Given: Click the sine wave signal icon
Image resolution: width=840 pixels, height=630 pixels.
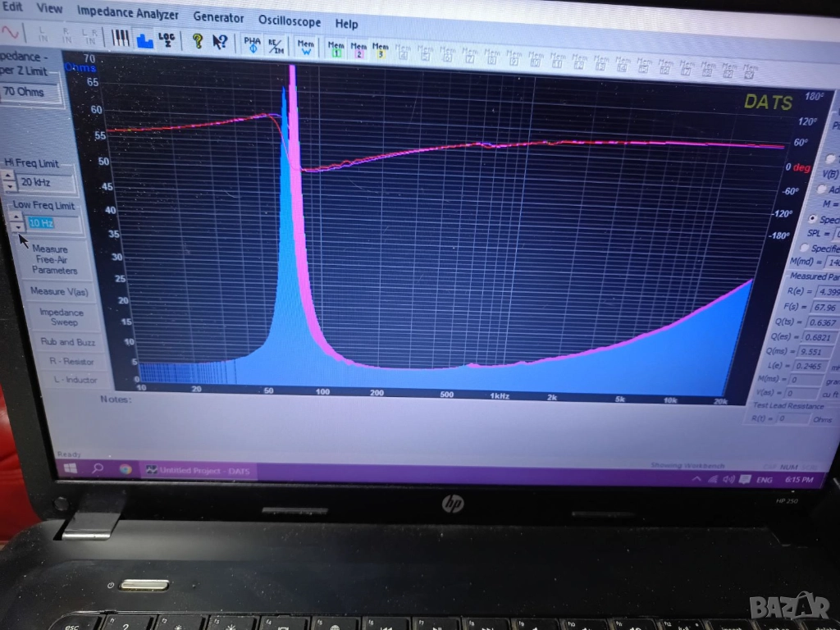Looking at the screenshot, I should 10,33.
